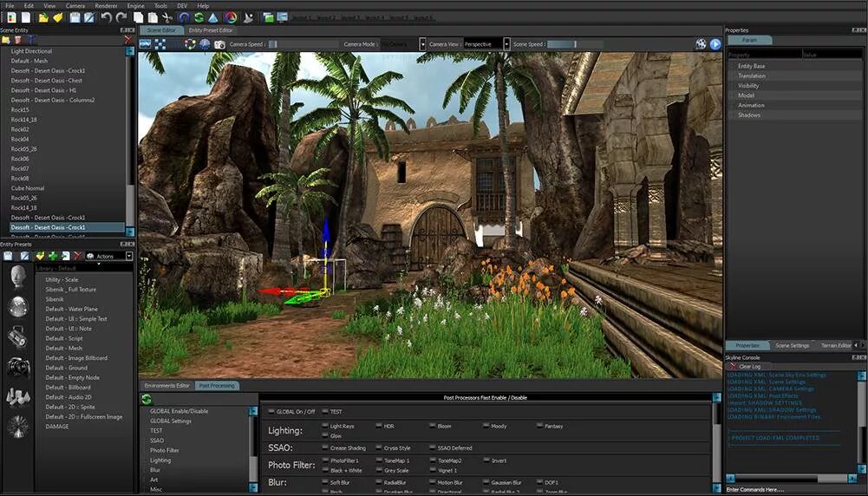
Task: Enable the Fantasy lighting checkbox
Action: point(539,427)
